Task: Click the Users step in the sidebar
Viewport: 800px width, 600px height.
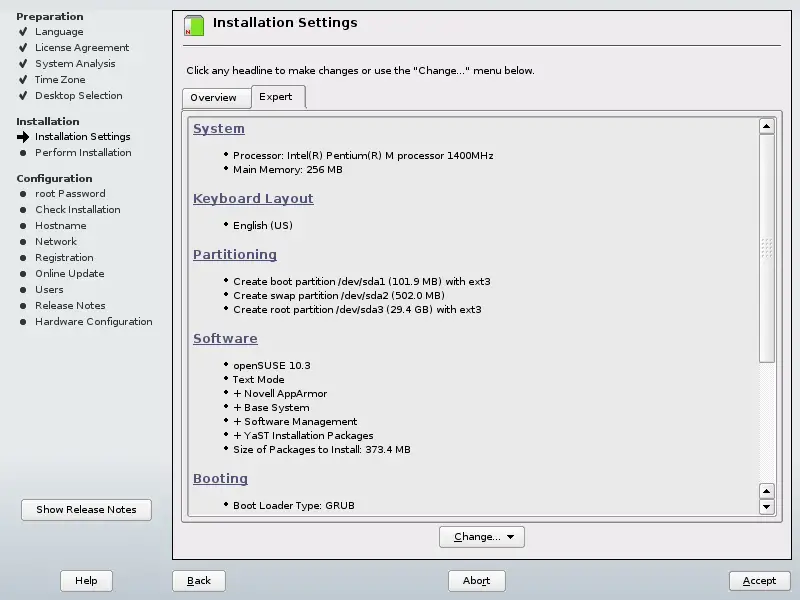Action: click(x=49, y=289)
